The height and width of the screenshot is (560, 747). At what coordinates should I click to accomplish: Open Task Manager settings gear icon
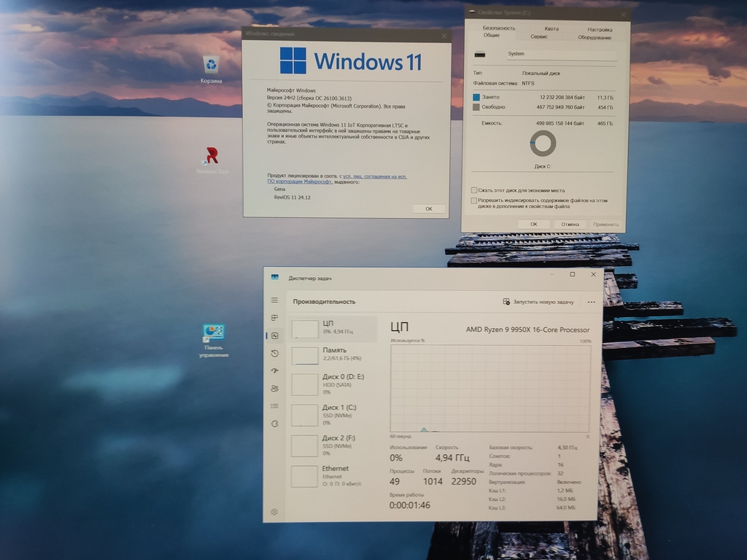tap(274, 512)
